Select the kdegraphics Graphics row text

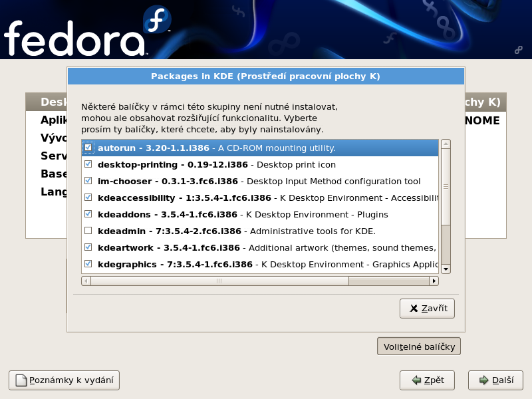click(268, 264)
